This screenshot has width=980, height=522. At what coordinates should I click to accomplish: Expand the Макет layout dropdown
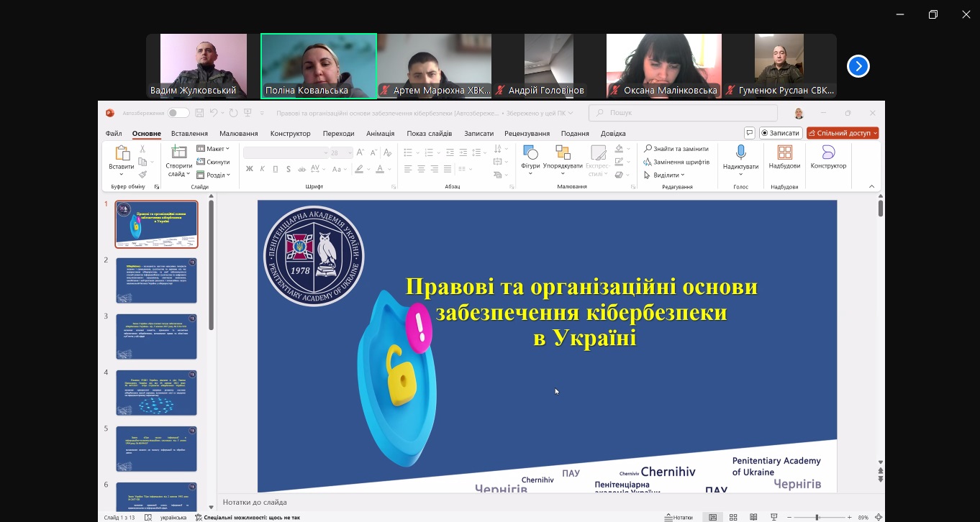coord(213,149)
